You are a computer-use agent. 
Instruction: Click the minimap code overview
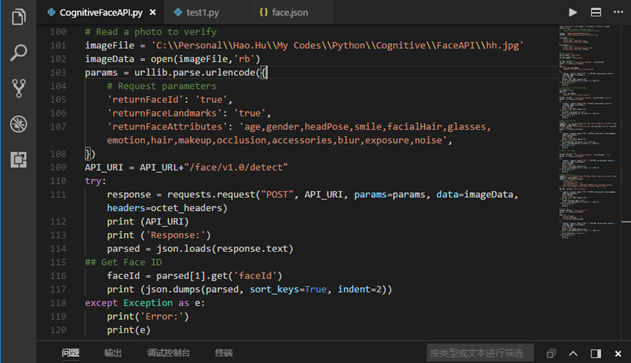coord(588,132)
